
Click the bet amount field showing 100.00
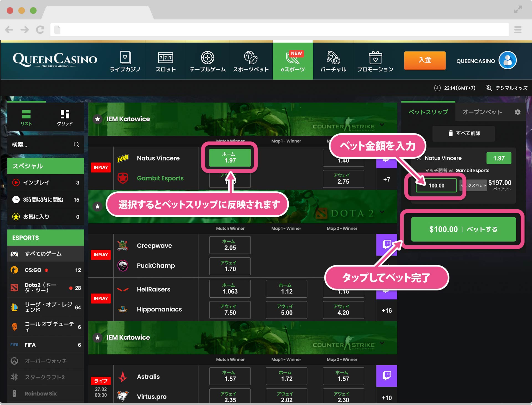436,185
